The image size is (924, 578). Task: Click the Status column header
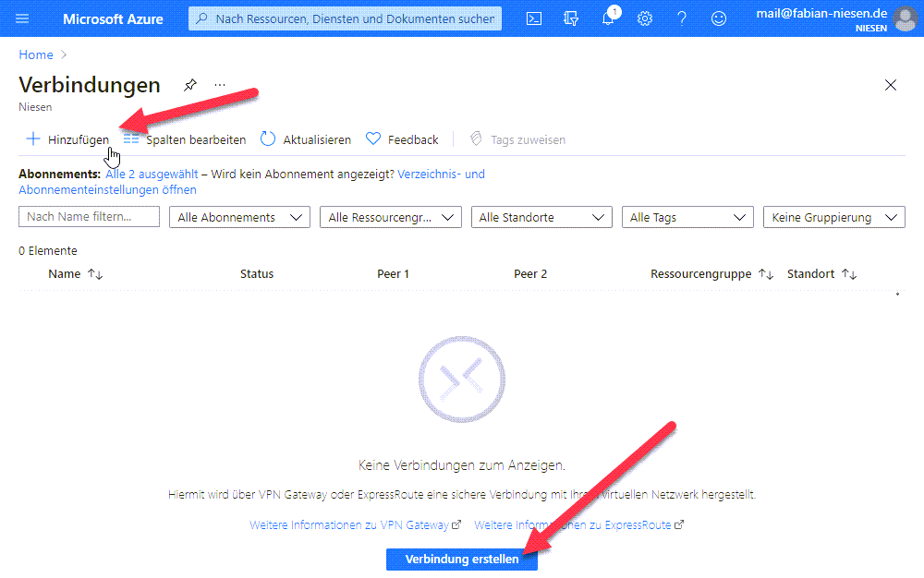click(x=257, y=273)
